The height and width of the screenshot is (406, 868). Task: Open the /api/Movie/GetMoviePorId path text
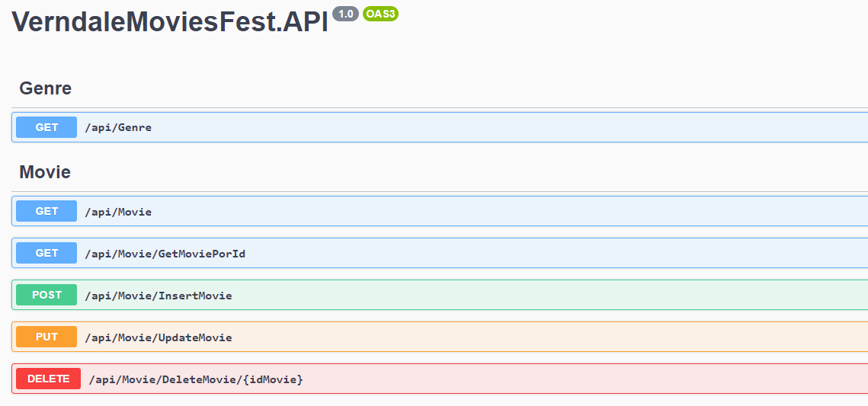click(165, 253)
